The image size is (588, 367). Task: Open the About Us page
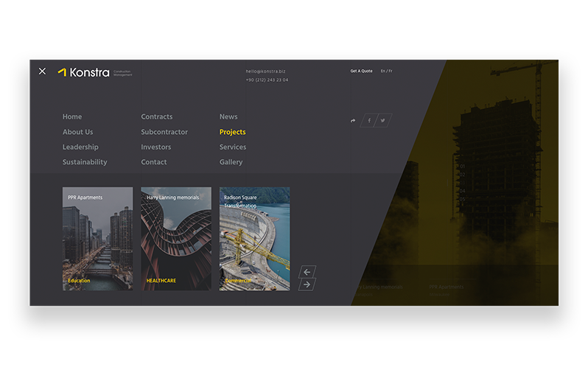click(x=77, y=132)
